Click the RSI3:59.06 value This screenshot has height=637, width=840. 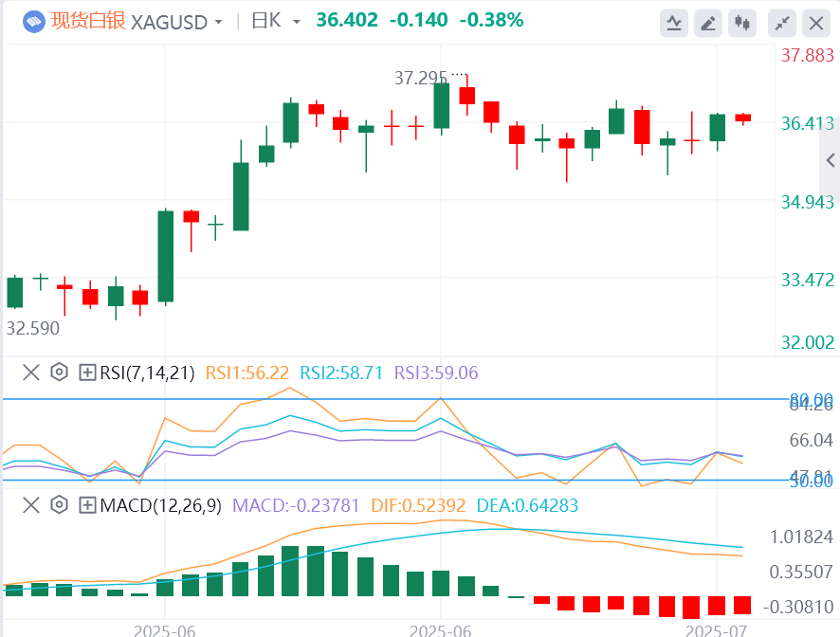[x=436, y=373]
